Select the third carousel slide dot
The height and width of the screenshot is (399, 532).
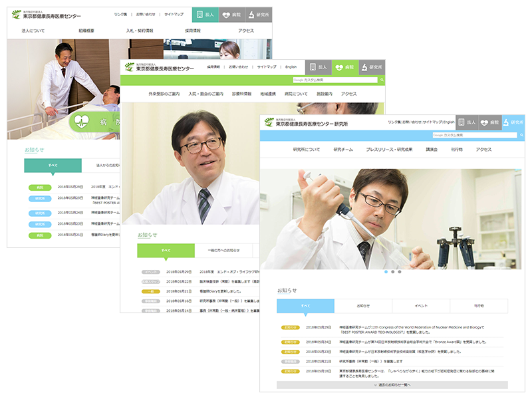click(x=400, y=272)
